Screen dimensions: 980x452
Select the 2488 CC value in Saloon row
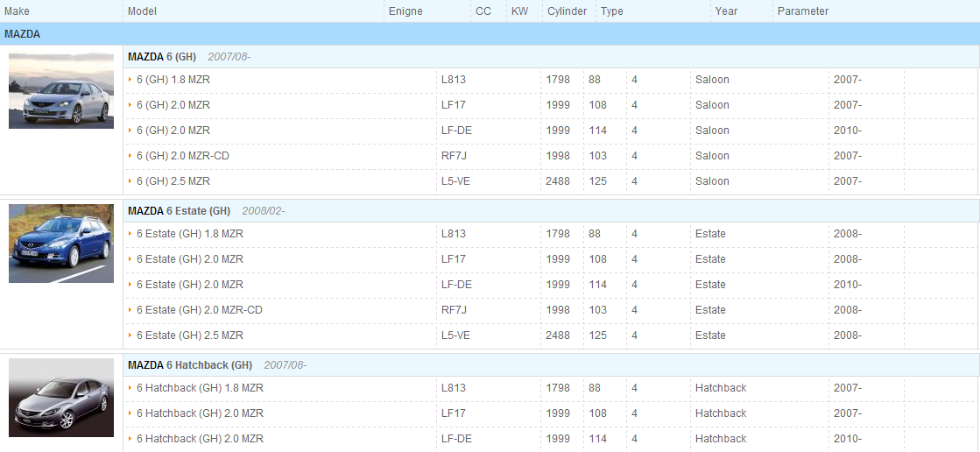pos(558,181)
